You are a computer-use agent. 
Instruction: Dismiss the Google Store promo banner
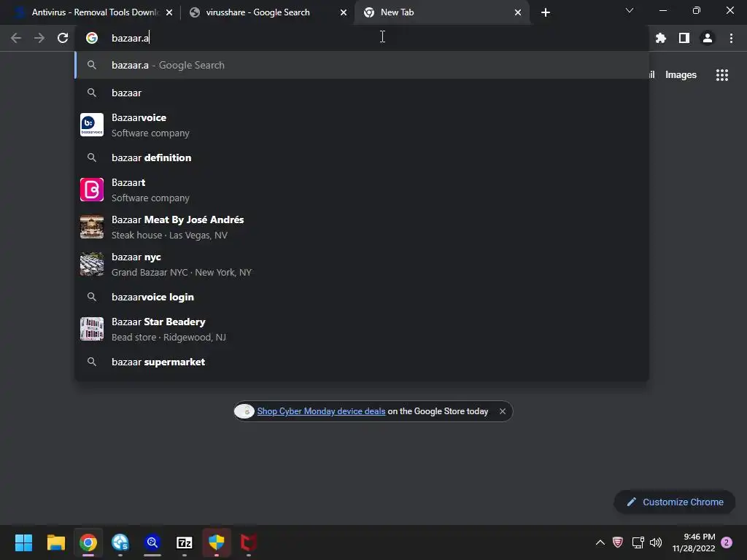(502, 411)
